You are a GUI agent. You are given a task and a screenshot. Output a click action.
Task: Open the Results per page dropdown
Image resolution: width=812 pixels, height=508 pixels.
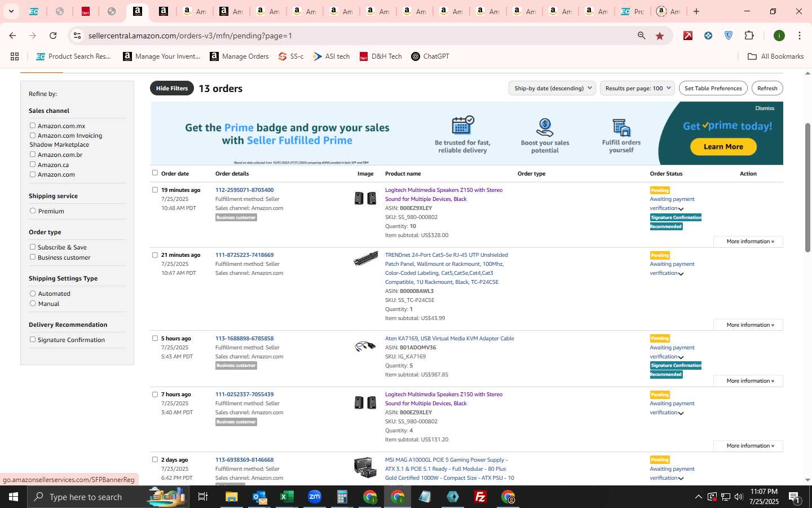[x=637, y=88]
